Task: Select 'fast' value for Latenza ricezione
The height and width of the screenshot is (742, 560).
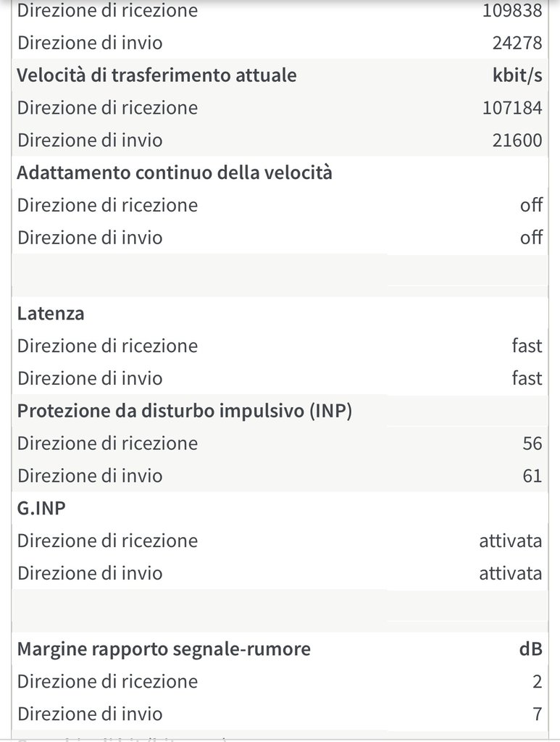Action: tap(527, 346)
